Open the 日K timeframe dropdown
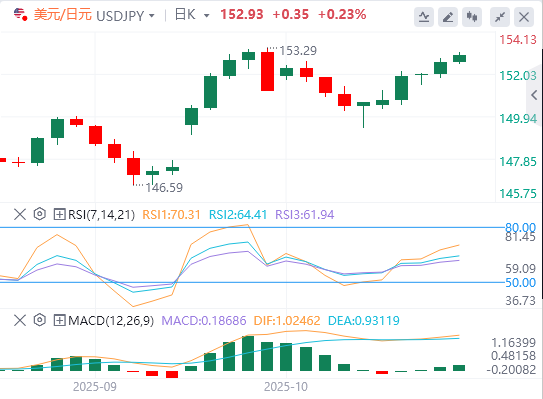 point(207,16)
